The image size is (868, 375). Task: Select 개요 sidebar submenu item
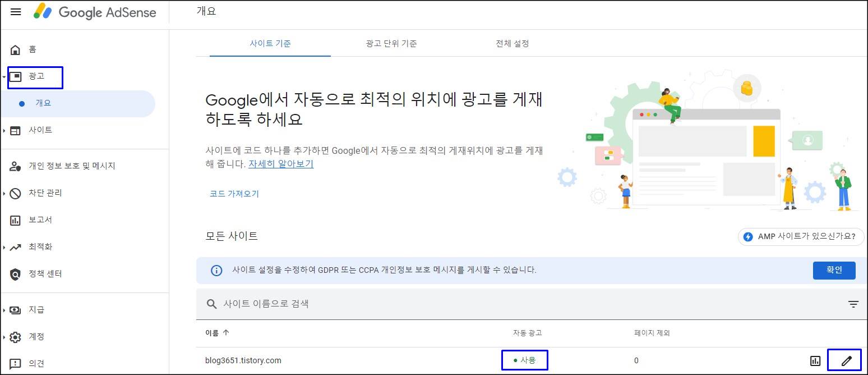[77, 104]
